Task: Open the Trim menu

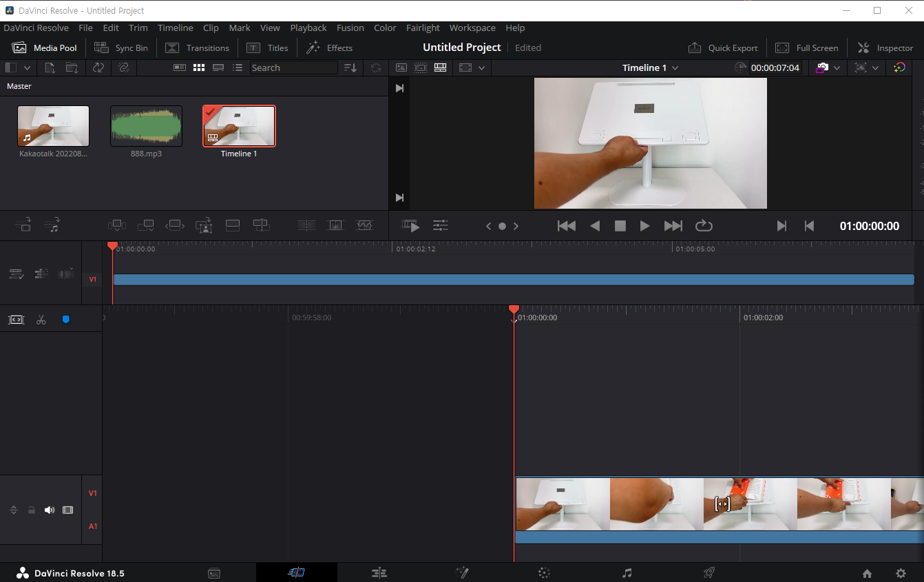Action: pyautogui.click(x=138, y=28)
